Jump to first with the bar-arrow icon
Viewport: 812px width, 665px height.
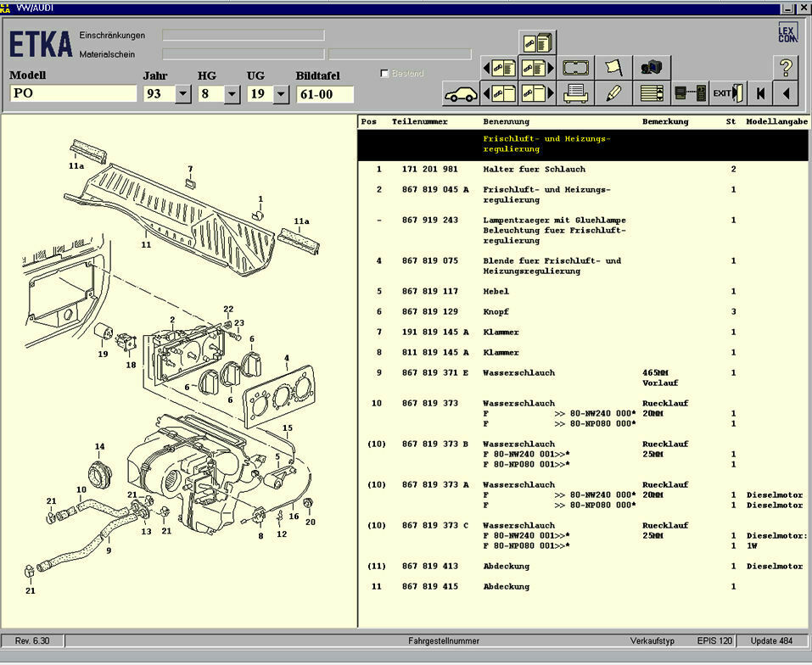pyautogui.click(x=761, y=93)
